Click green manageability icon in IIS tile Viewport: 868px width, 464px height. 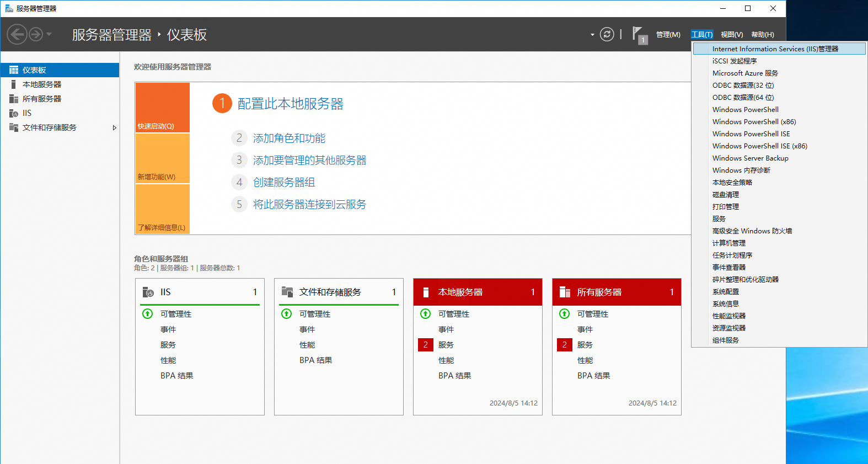point(148,314)
